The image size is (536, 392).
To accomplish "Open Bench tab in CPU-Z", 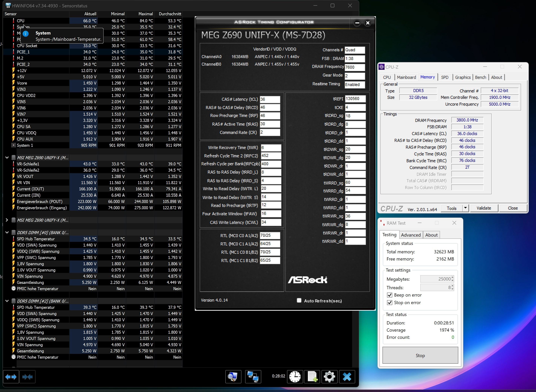I will (x=481, y=77).
